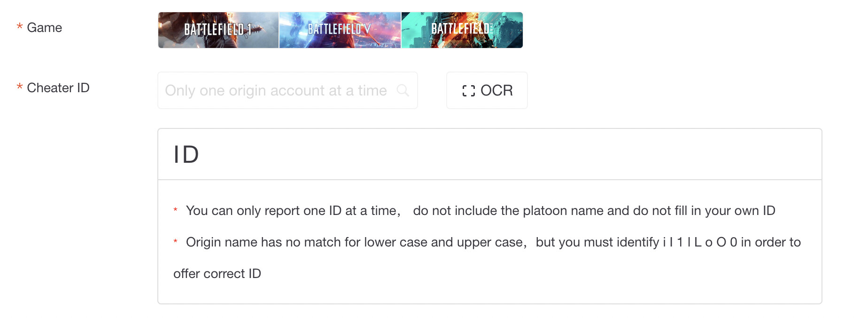Viewport: 868px width, 318px height.
Task: Open the OCR recognition button
Action: 487,90
